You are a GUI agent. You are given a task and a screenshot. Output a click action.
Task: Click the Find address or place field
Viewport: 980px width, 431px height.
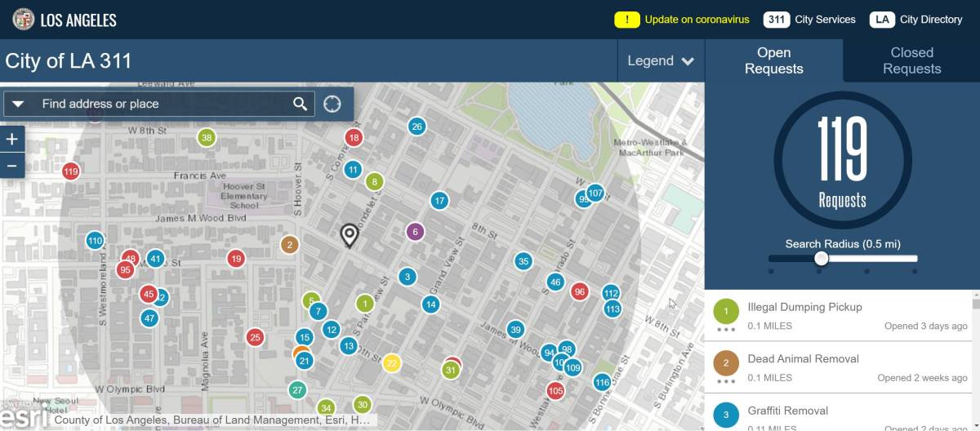163,104
